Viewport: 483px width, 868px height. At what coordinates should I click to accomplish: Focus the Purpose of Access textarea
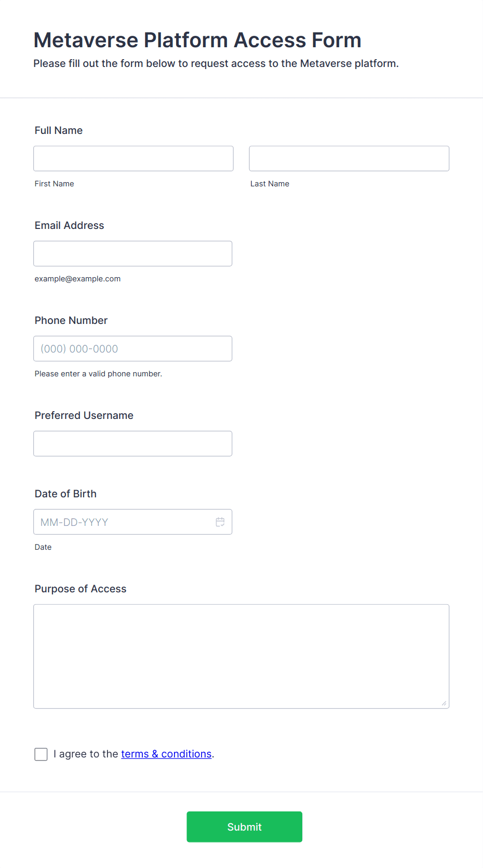tap(242, 656)
